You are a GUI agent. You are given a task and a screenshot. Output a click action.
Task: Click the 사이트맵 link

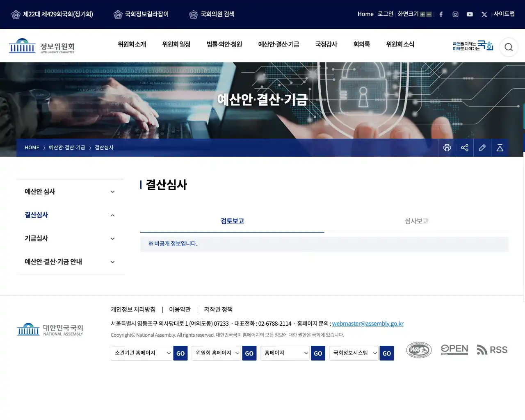[504, 14]
